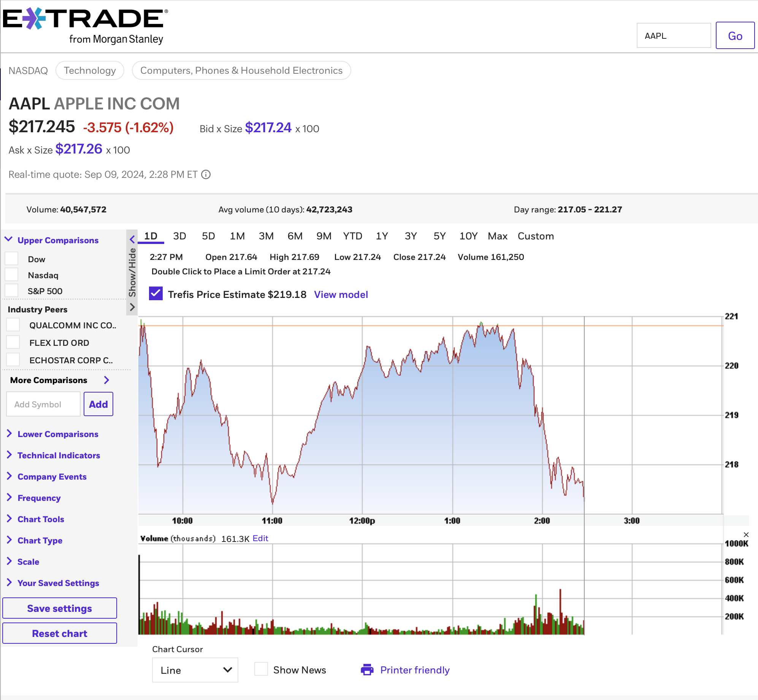Select the Max timeframe tab
Screen dimensions: 758x700
498,236
